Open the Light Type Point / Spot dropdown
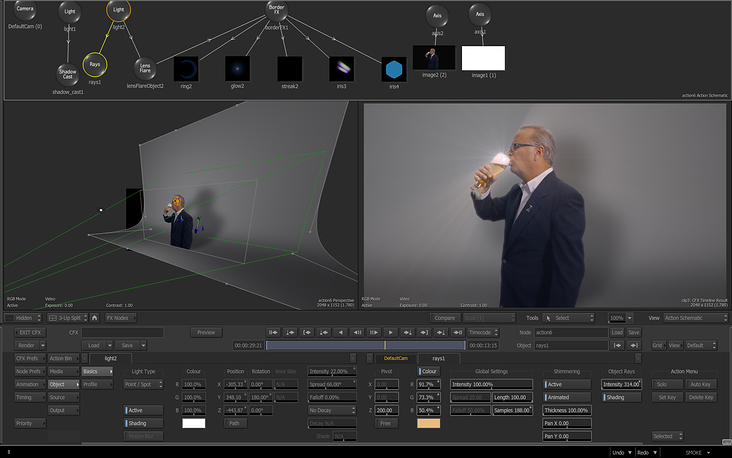Screen dimensions: 732x458 [x=144, y=385]
